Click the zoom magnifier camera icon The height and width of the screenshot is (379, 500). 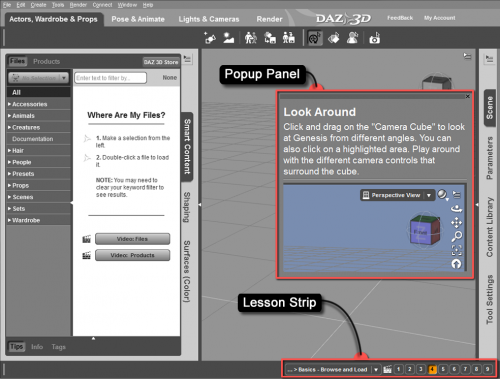(x=456, y=236)
